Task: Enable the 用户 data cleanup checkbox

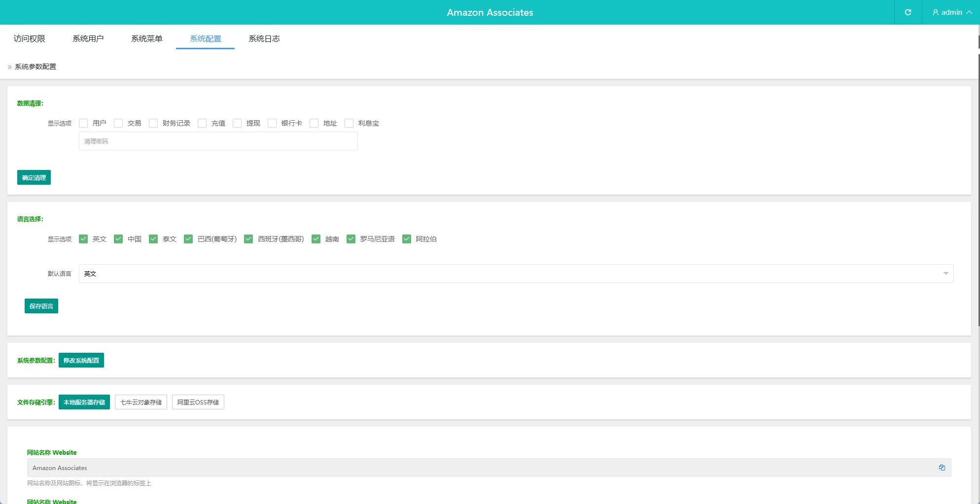Action: point(83,123)
